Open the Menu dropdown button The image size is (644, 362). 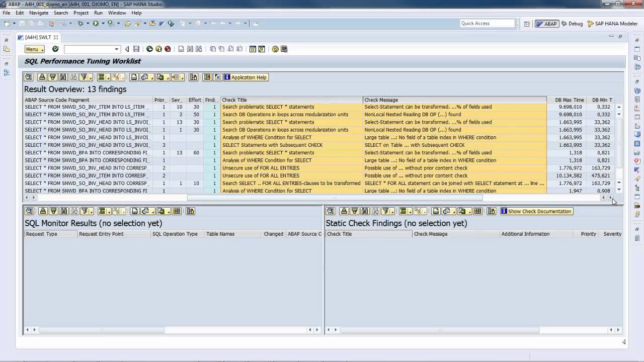point(35,49)
